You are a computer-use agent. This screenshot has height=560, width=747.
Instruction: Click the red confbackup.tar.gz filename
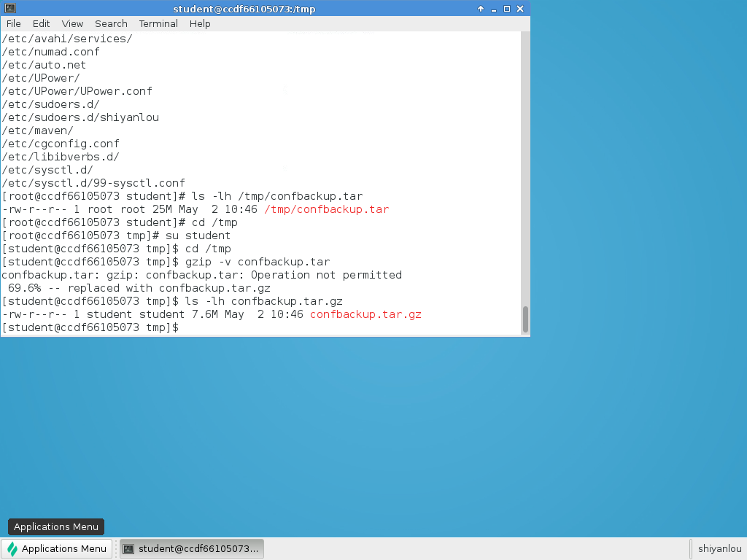tap(365, 315)
